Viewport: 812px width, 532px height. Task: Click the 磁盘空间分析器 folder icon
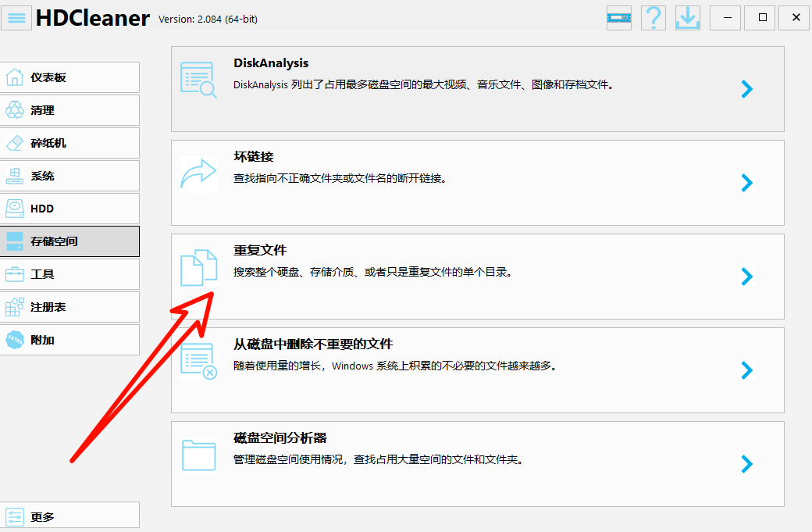[198, 455]
